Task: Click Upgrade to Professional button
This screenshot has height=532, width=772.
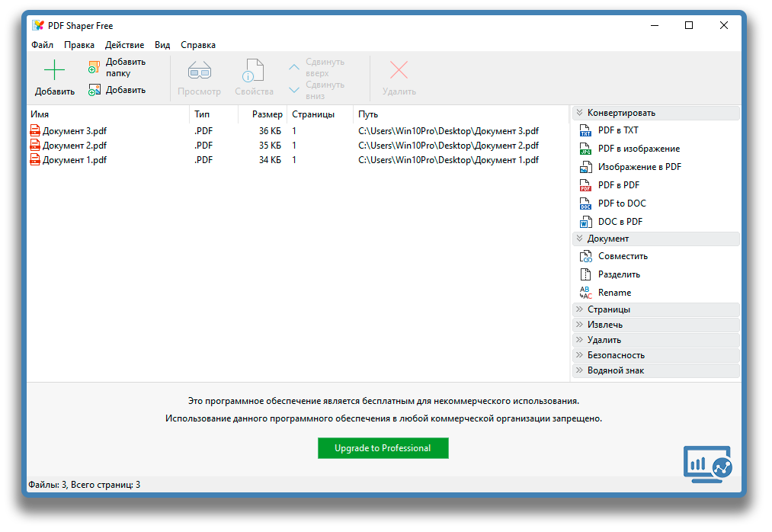Action: [x=383, y=448]
